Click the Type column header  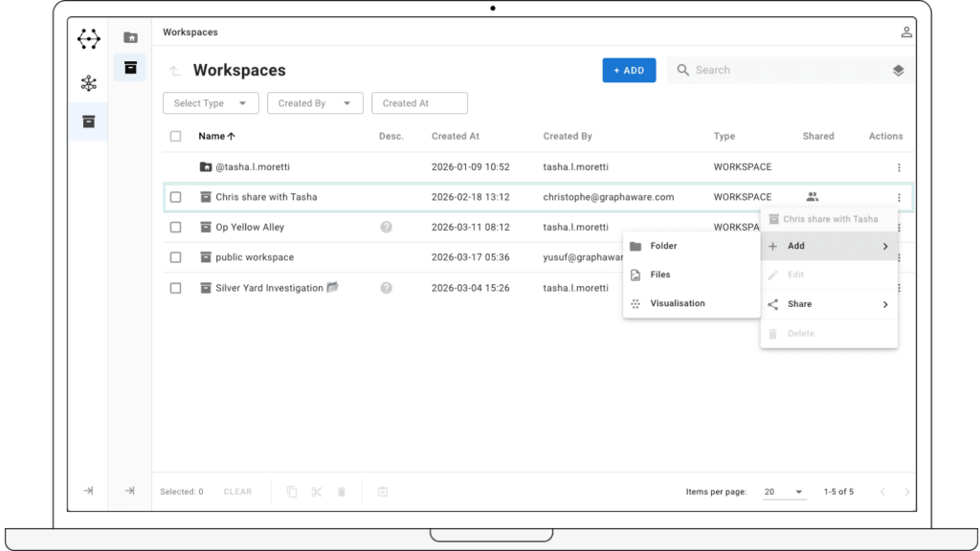pos(724,136)
